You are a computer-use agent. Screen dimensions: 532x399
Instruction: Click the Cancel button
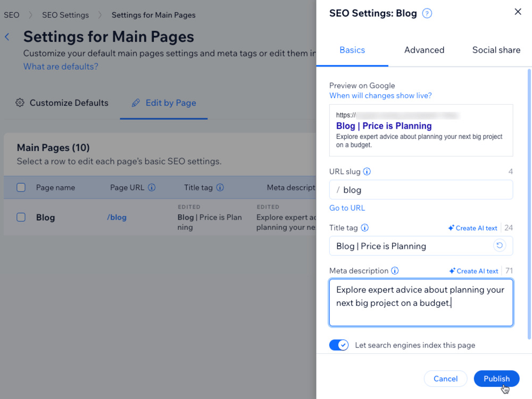coord(445,379)
